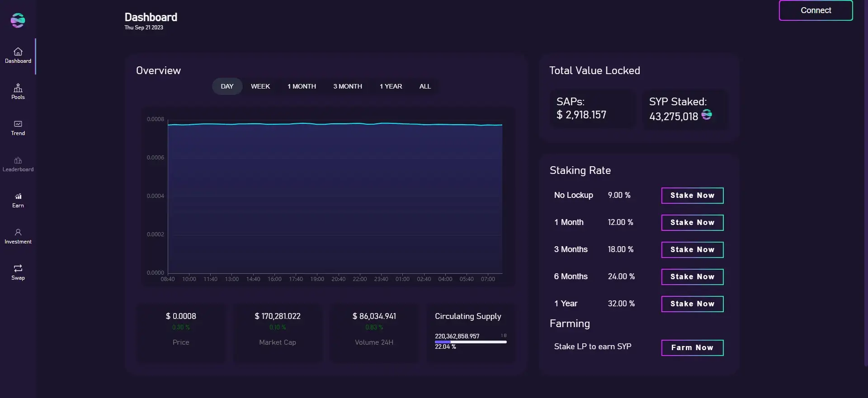
Task: Go to the Pools sidebar icon
Action: pyautogui.click(x=18, y=88)
